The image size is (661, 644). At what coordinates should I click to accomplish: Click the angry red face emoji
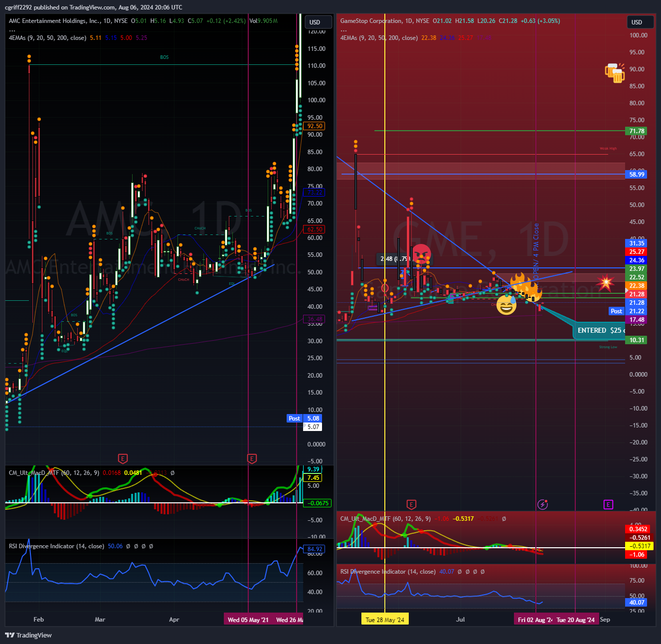(422, 253)
